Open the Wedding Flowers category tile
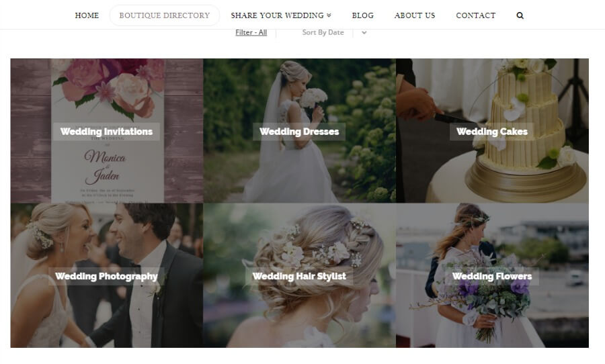Viewport: 605px width, 364px height. coord(492,275)
